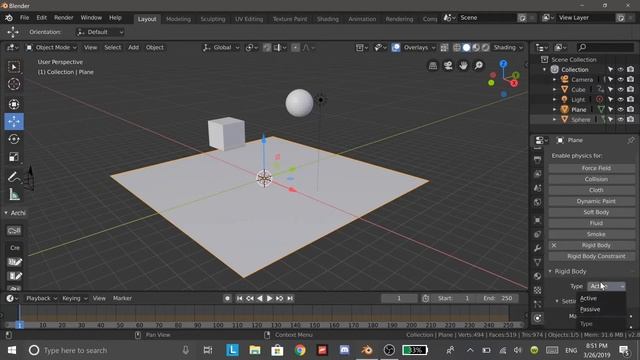
Task: Select the Annotate pencil tool
Action: tap(14, 177)
